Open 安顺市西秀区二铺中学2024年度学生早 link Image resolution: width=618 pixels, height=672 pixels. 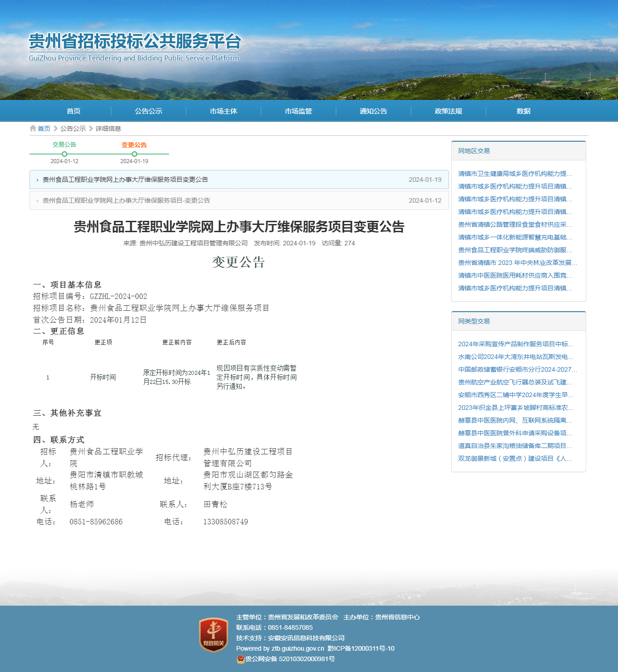point(516,395)
